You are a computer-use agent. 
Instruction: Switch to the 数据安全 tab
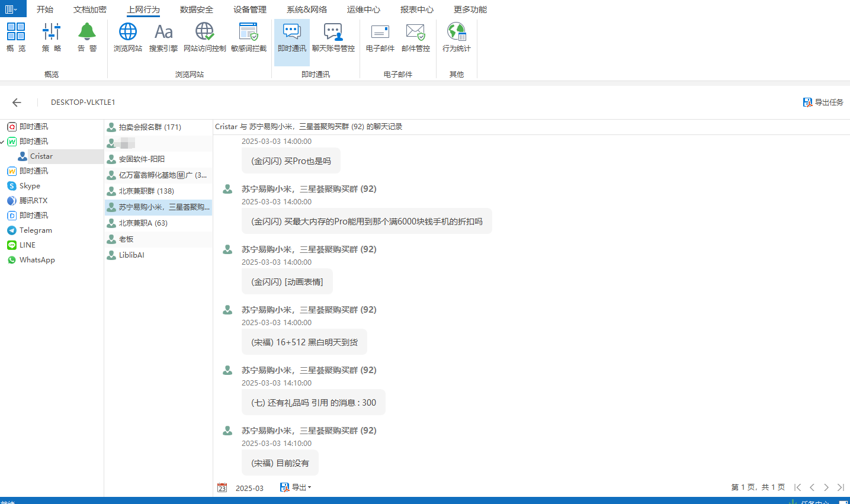[x=196, y=9]
